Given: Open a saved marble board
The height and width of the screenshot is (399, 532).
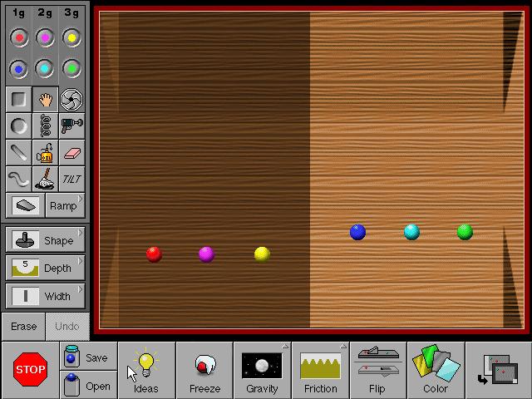Looking at the screenshot, I should coord(89,385).
